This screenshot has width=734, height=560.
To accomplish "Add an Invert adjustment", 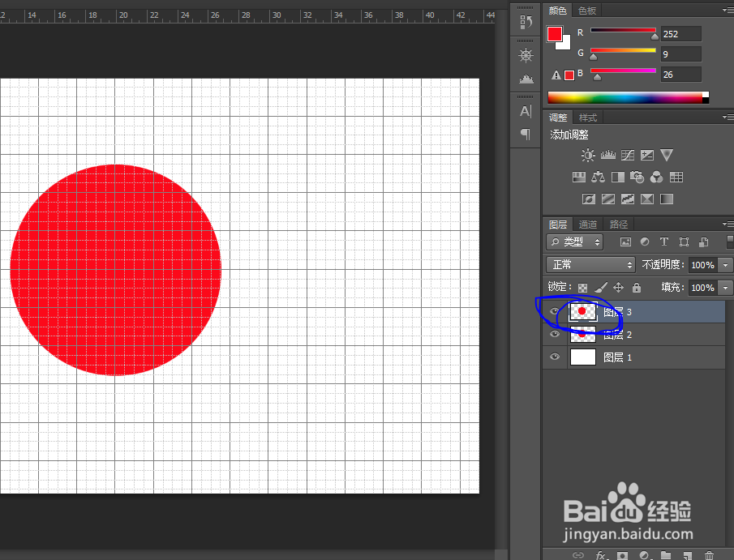I will (589, 199).
